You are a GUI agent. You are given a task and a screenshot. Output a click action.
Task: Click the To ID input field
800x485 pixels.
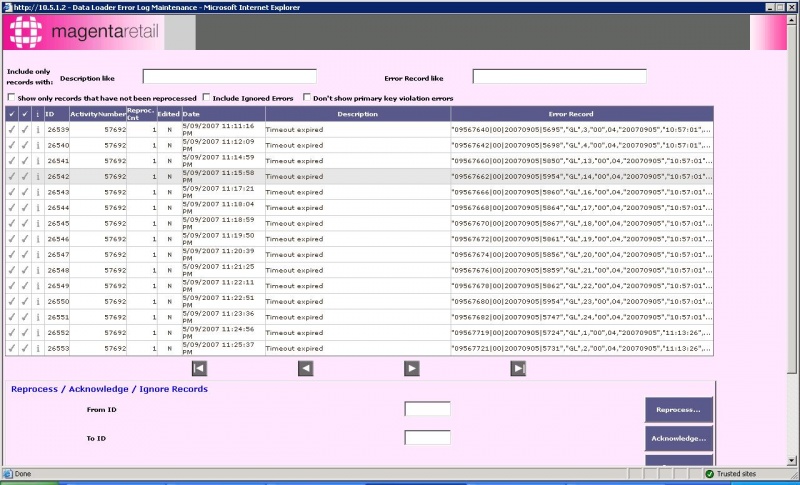428,438
